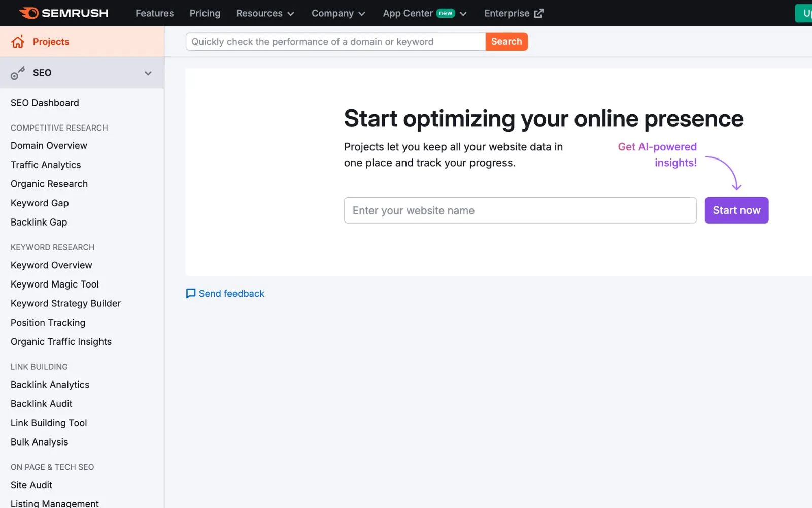Click the green button at top right

804,13
